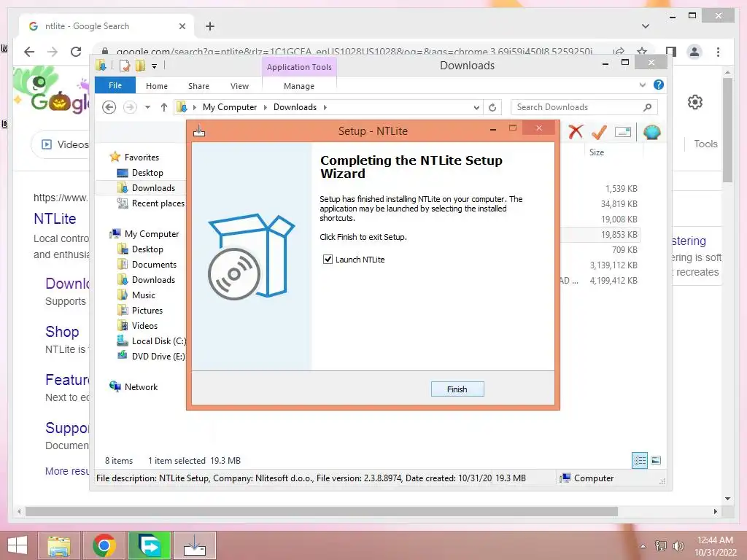The image size is (747, 560).
Task: Click the Size column header
Action: [x=597, y=152]
